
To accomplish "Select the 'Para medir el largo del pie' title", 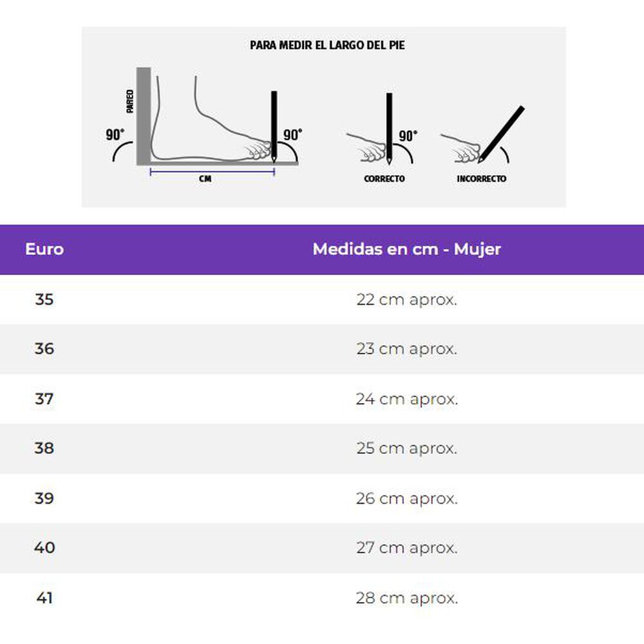I will point(327,46).
